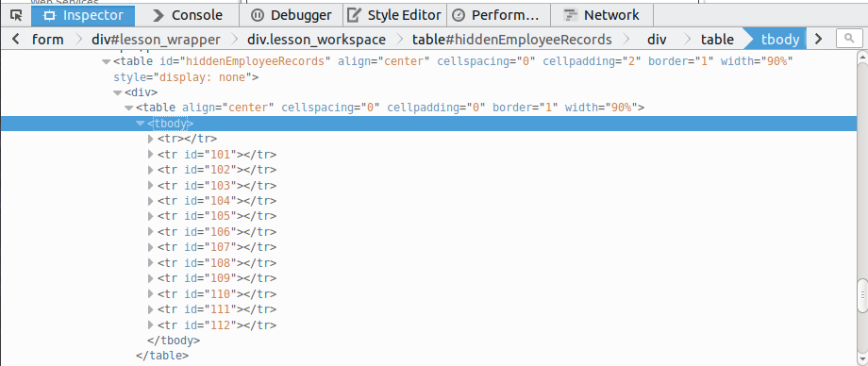Viewport: 868px width, 366px height.
Task: Expand the tr row with id 112
Action: point(151,325)
